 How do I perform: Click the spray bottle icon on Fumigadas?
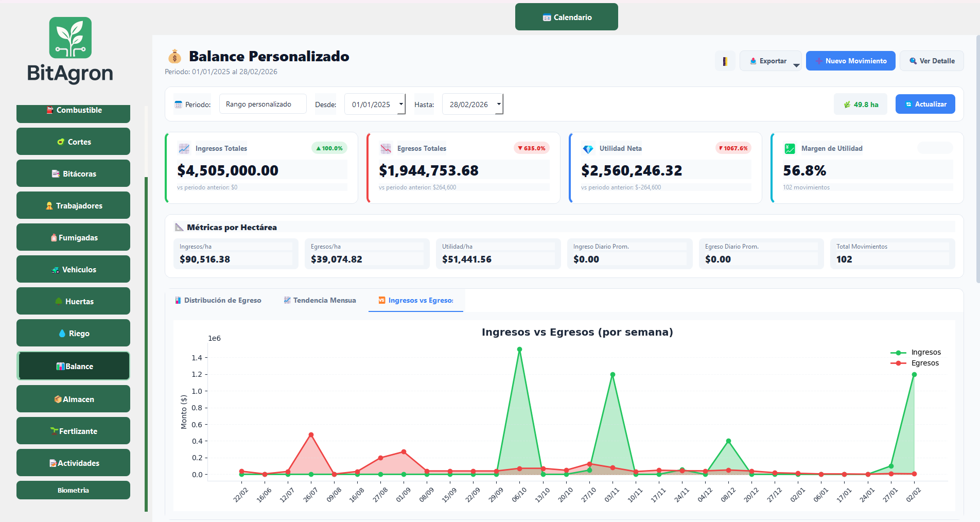54,238
